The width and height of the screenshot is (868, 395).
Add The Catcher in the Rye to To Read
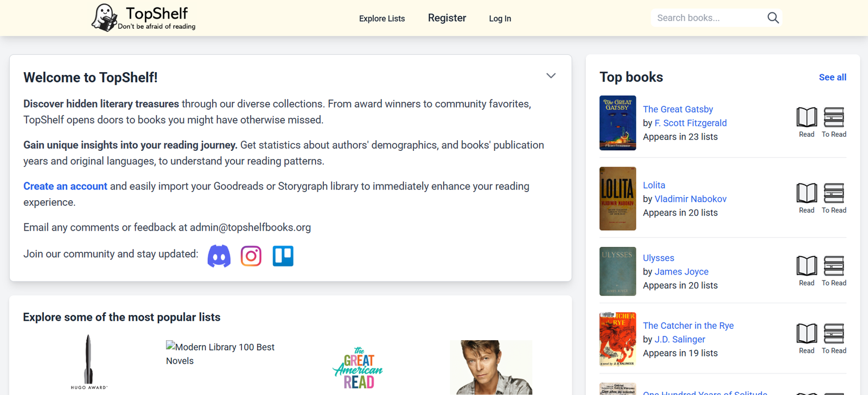coord(834,339)
